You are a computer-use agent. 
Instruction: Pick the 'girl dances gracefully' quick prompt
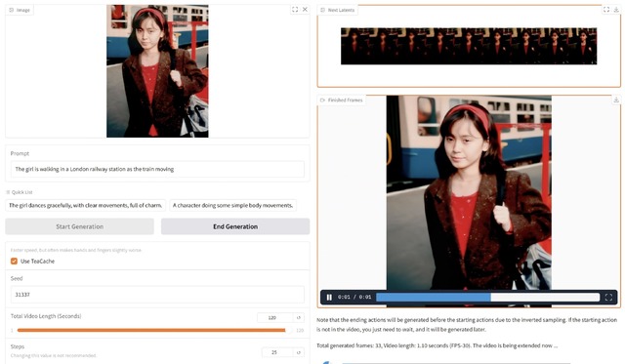point(86,206)
